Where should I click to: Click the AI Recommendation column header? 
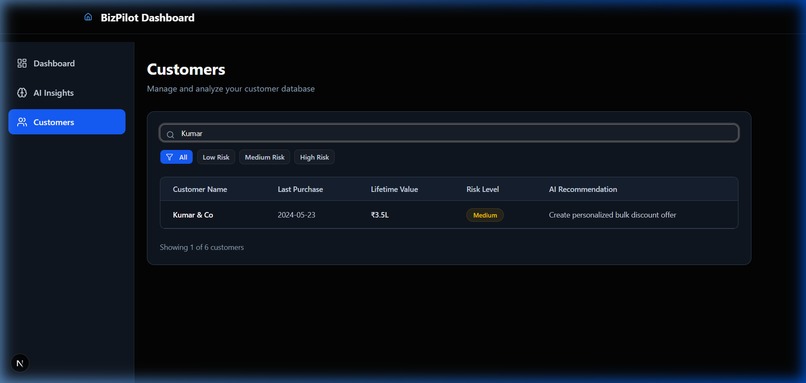click(x=583, y=189)
